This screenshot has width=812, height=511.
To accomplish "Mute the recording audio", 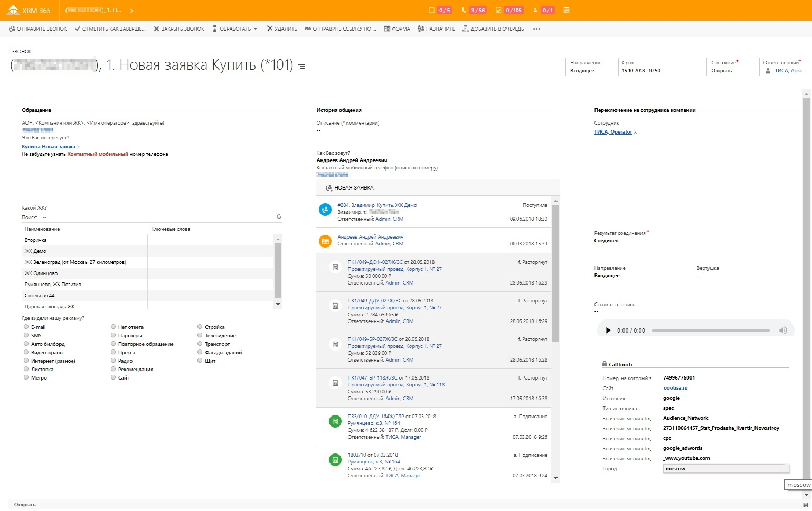I will click(x=783, y=330).
